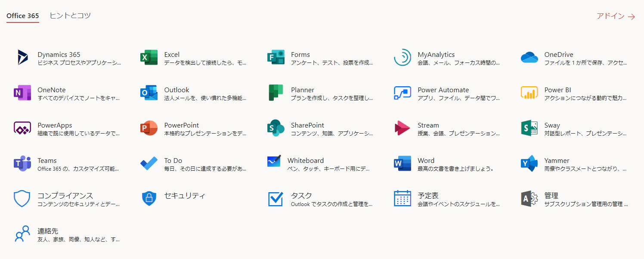
Task: Click the OneDrive app name
Action: [x=559, y=54]
